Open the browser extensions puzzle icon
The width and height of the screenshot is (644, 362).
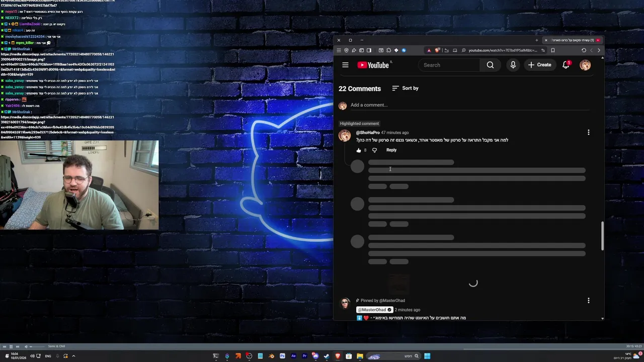click(388, 50)
